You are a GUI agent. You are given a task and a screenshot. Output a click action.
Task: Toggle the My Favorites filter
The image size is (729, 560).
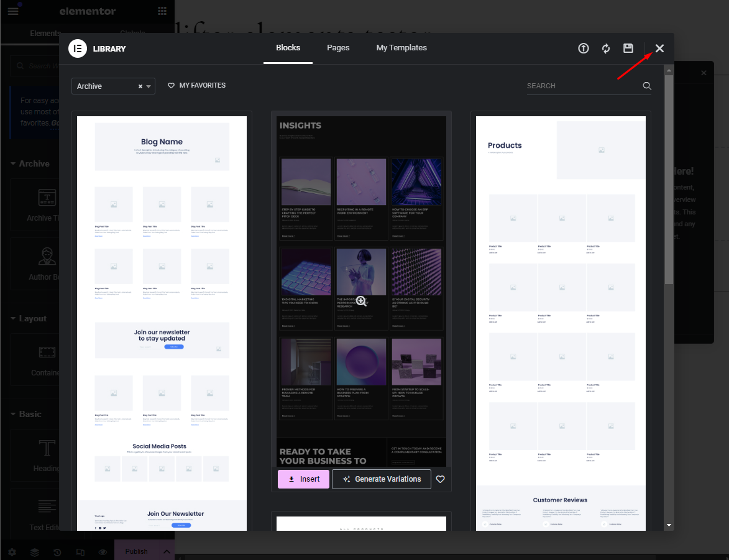tap(196, 85)
